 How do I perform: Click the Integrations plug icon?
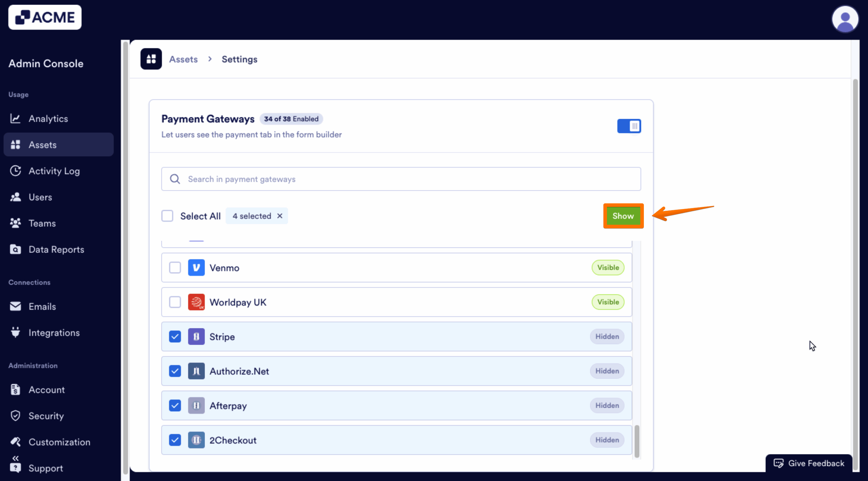tap(16, 333)
